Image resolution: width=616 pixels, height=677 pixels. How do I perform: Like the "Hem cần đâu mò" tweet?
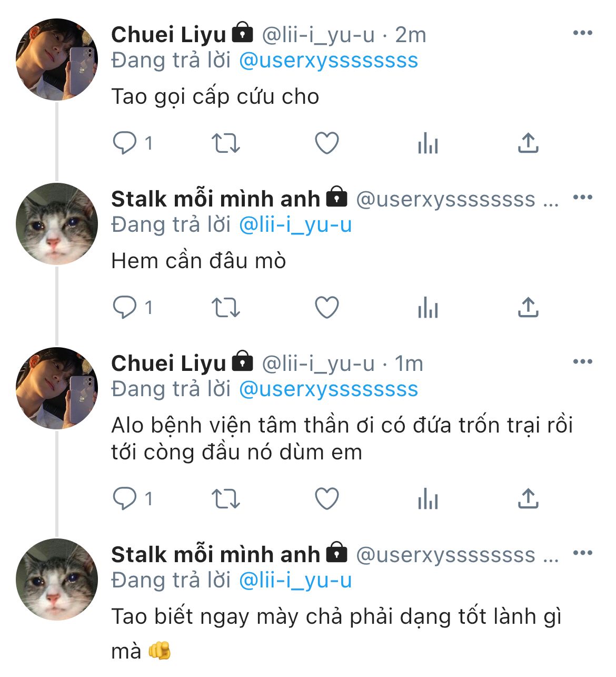pos(326,307)
